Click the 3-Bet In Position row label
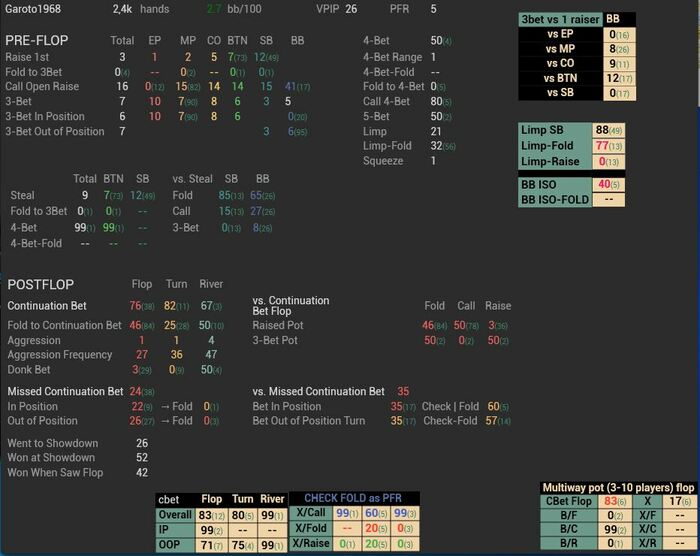Image resolution: width=700 pixels, height=556 pixels. pyautogui.click(x=45, y=117)
